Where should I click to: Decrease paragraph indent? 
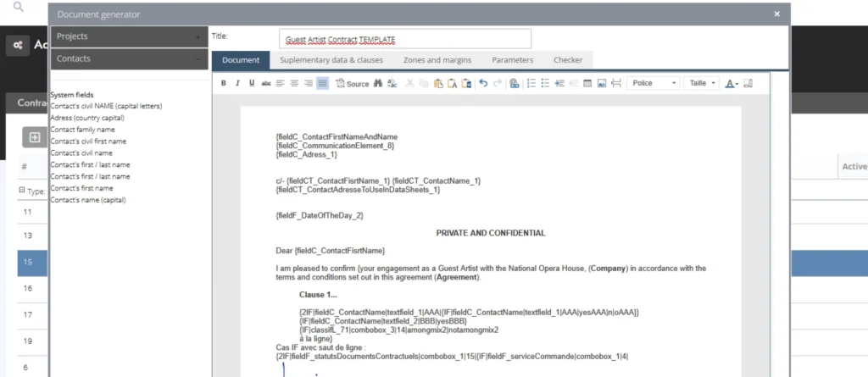pos(574,84)
